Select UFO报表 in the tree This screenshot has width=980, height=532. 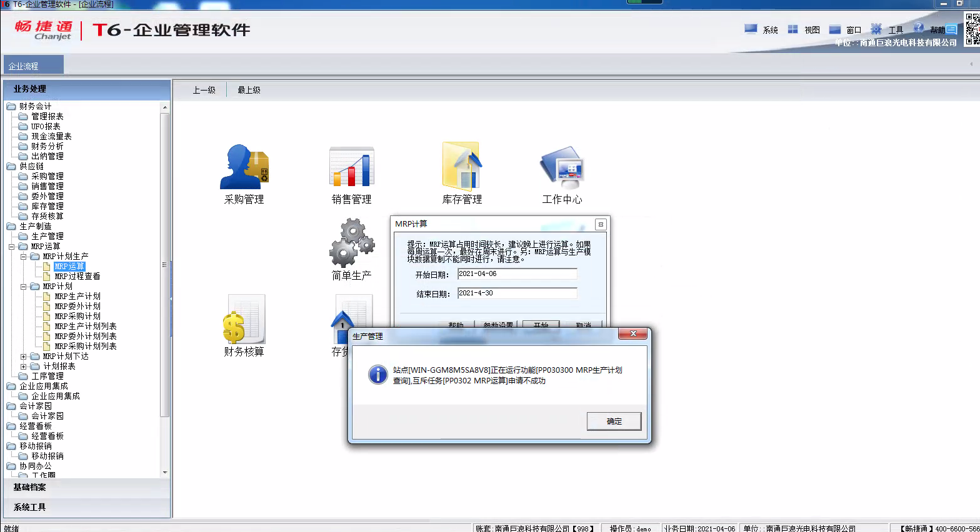[46, 126]
